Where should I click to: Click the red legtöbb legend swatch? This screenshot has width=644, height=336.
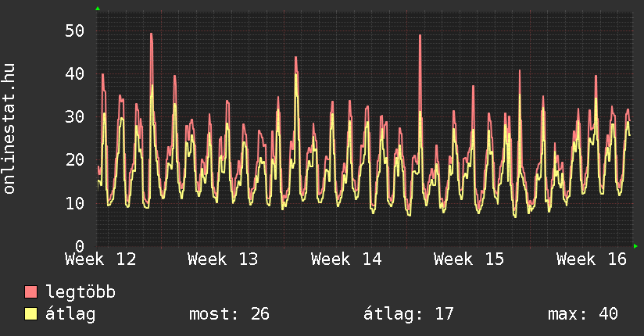[31, 292]
